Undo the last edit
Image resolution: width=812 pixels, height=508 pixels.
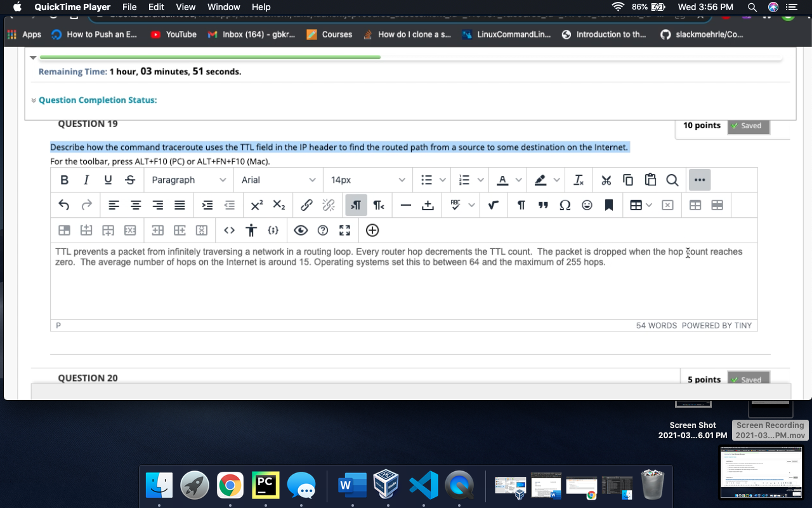[64, 205]
